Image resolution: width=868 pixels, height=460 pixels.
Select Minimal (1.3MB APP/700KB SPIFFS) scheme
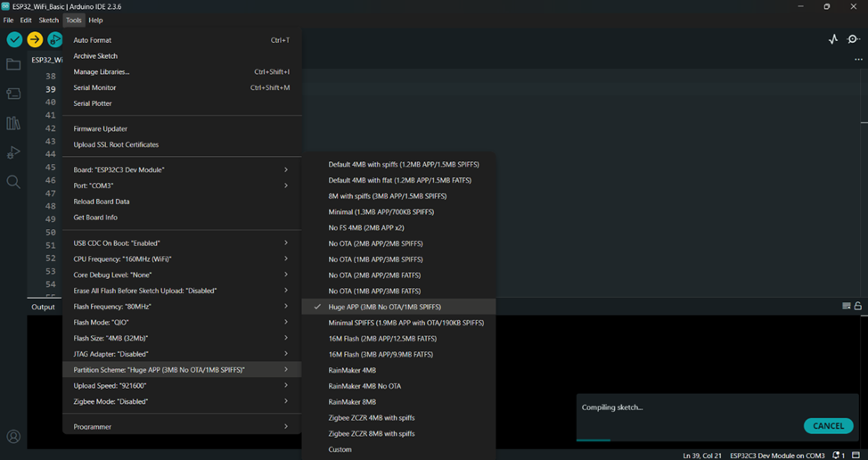[x=398, y=212]
